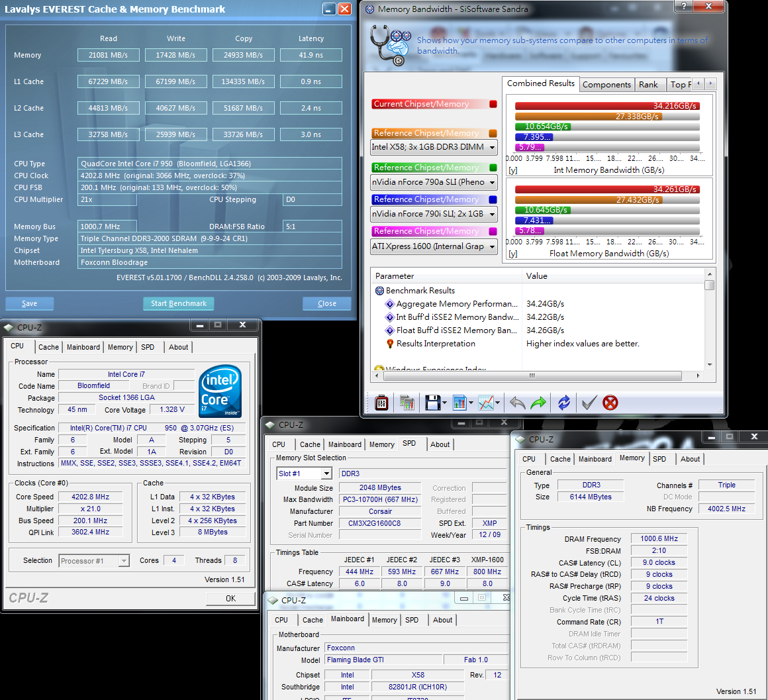This screenshot has height=700, width=768.
Task: Open the Intel X58 3x 1GB DDR3 reference dropdown
Action: [492, 147]
